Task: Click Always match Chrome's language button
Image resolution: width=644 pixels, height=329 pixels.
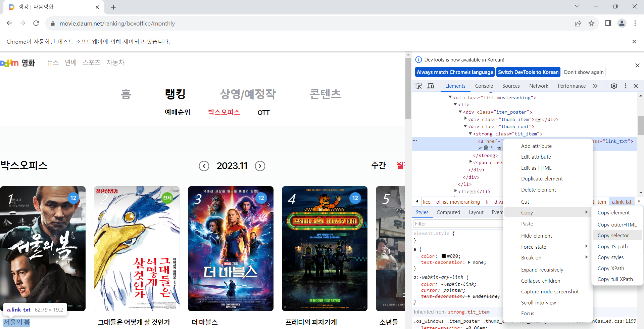Action: [x=455, y=72]
